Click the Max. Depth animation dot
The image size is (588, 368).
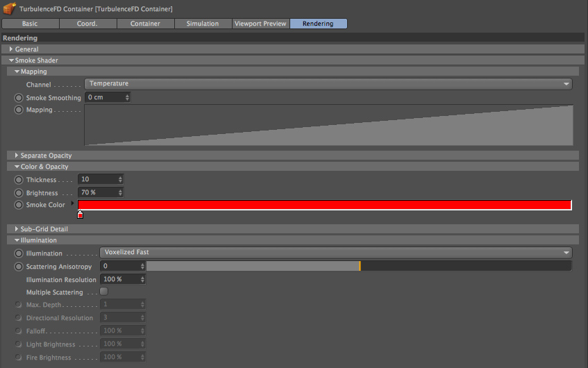(18, 305)
